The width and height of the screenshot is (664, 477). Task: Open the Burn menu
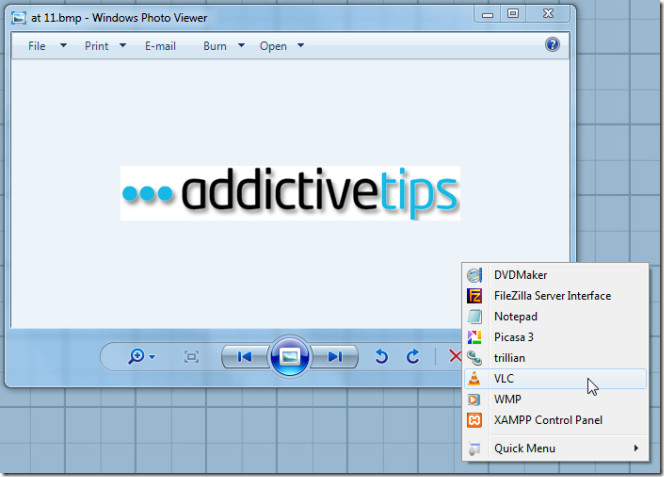pos(215,46)
